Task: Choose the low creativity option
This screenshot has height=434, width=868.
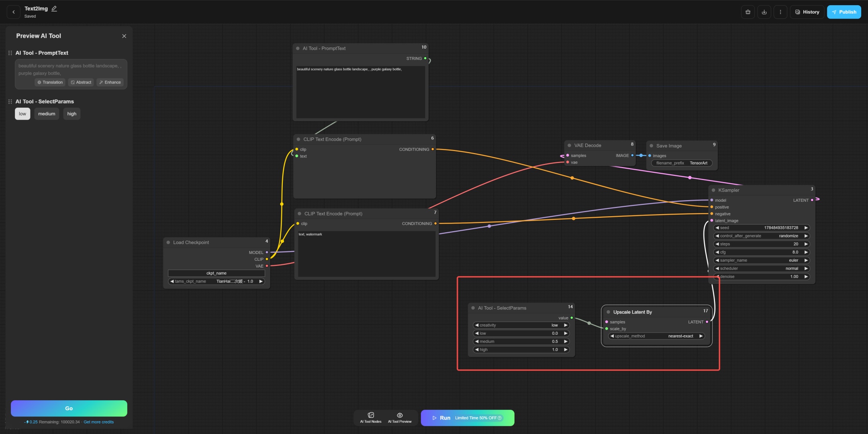Action: point(22,114)
